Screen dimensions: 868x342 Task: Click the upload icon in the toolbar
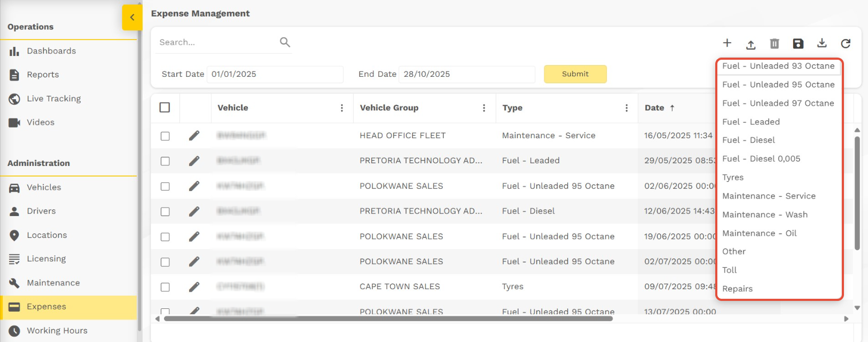coord(750,44)
